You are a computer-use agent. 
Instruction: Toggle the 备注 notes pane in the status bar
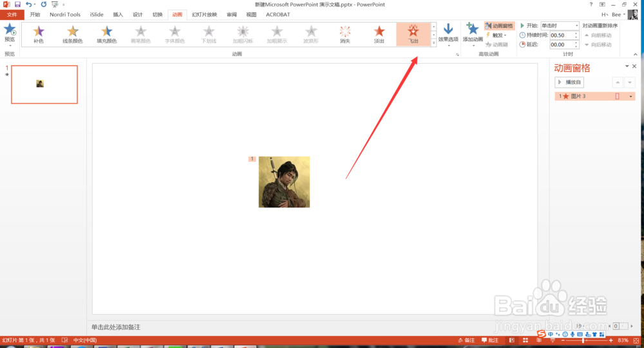pos(466,340)
